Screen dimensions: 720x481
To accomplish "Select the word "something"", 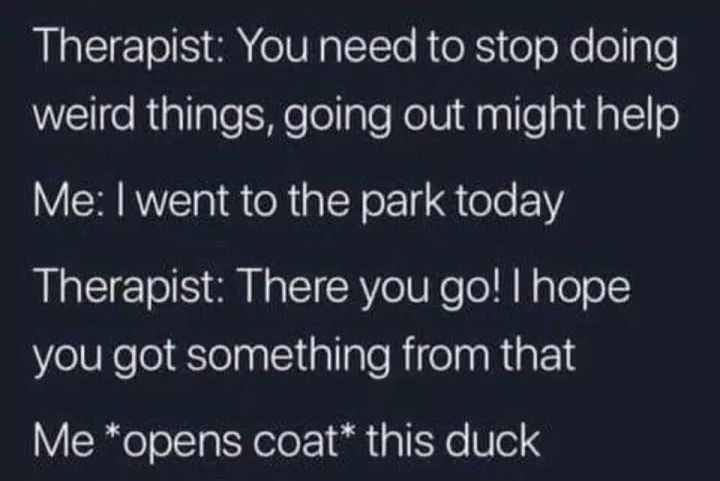I will pos(288,356).
